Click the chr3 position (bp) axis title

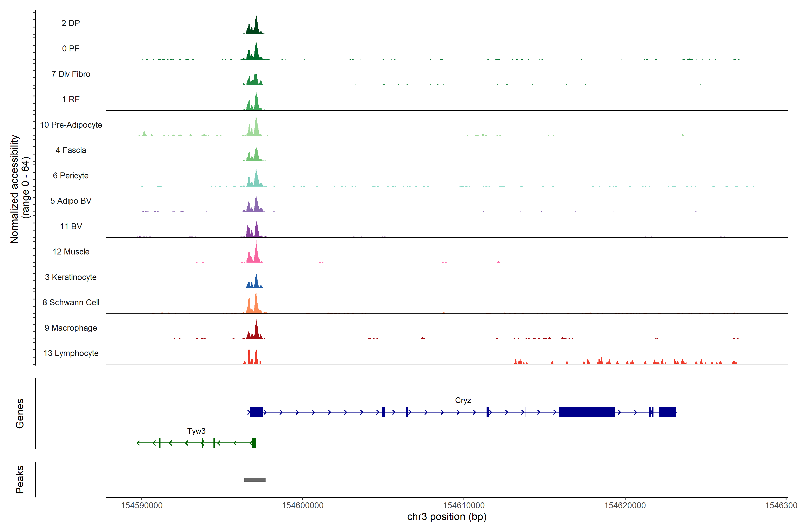pos(446,517)
